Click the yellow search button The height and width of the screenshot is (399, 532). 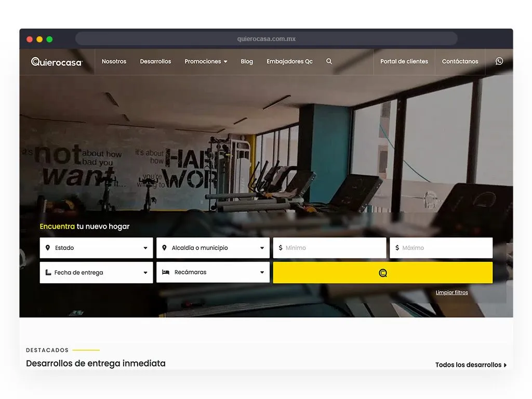point(382,273)
